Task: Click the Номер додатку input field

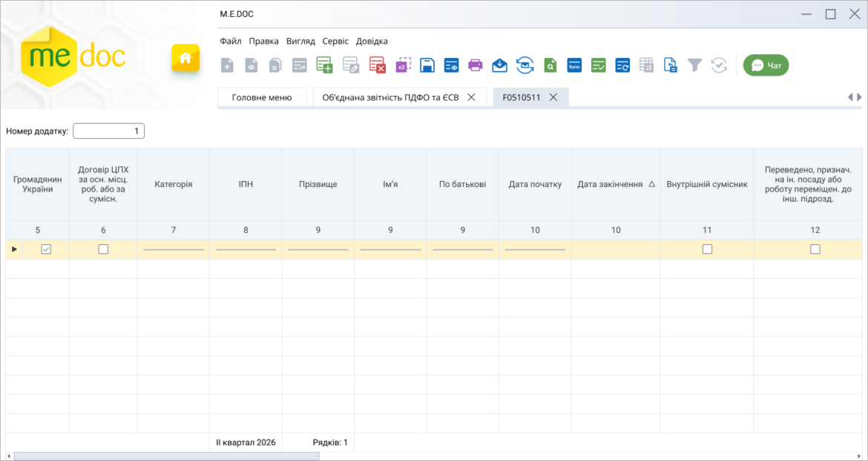Action: (108, 131)
